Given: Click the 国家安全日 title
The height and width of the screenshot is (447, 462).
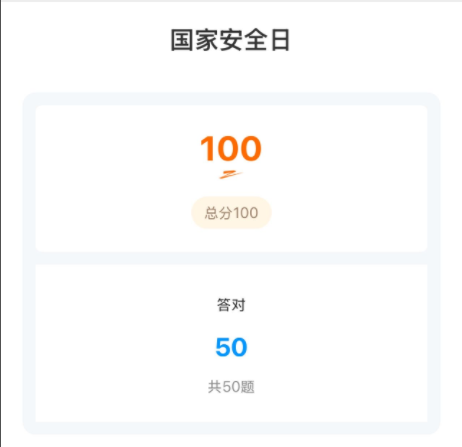Looking at the screenshot, I should pyautogui.click(x=230, y=40).
